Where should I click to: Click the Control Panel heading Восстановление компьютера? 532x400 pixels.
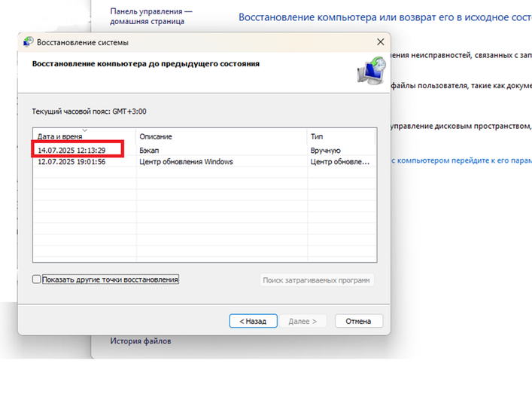point(385,17)
